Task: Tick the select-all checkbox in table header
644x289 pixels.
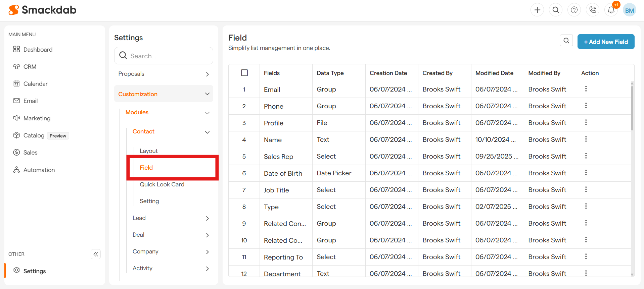Action: pyautogui.click(x=244, y=73)
